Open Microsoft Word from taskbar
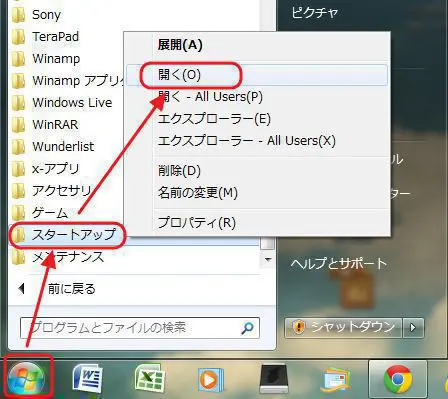 point(88,379)
